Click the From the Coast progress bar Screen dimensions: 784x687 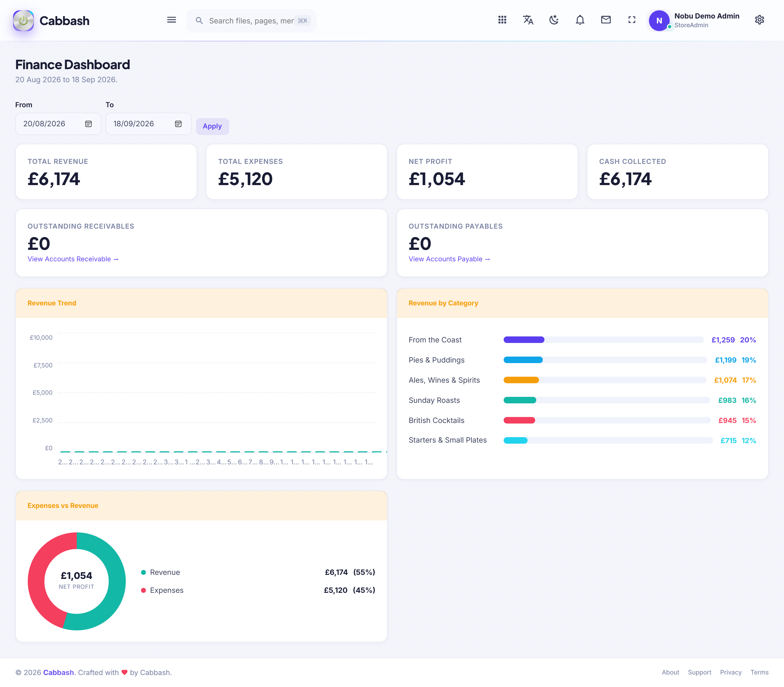tap(604, 340)
